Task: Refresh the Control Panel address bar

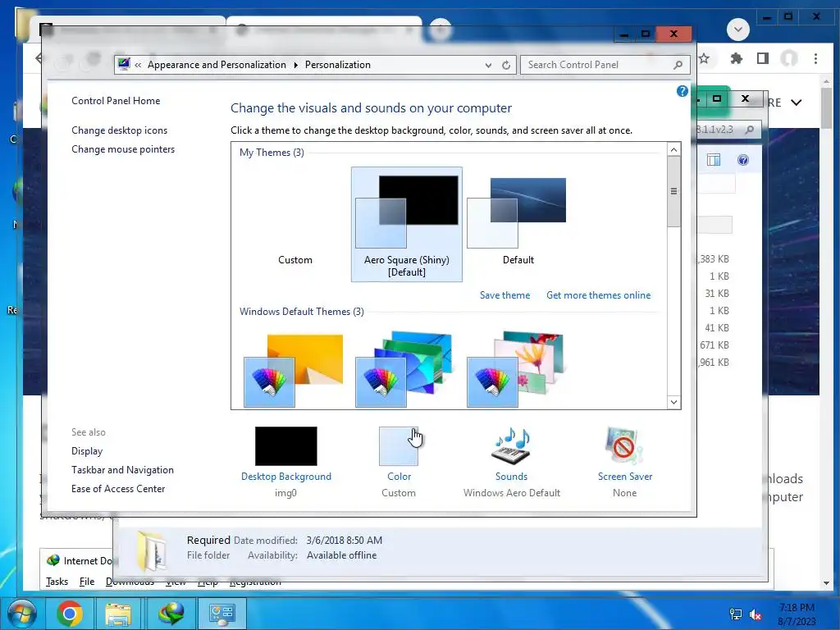Action: 505,65
